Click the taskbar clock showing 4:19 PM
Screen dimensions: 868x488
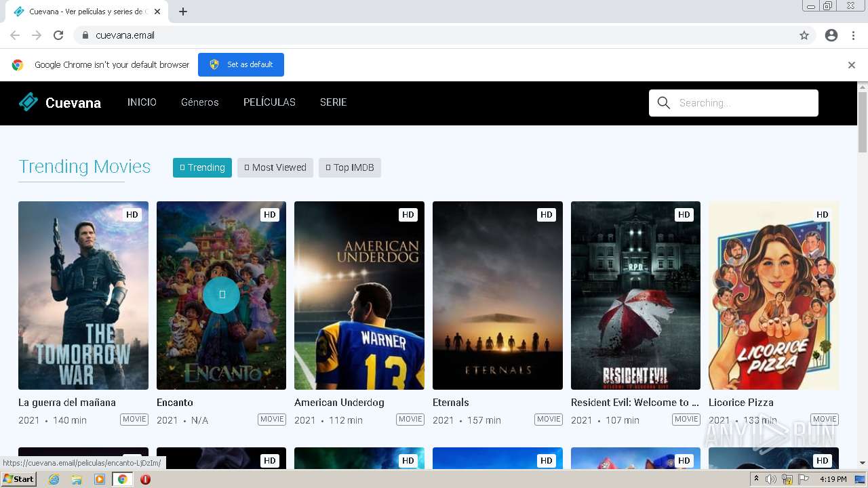tap(833, 479)
